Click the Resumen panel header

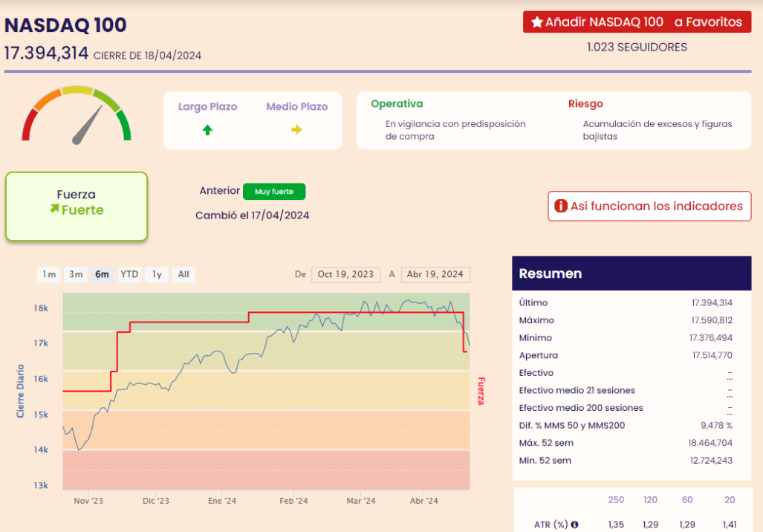coord(631,273)
